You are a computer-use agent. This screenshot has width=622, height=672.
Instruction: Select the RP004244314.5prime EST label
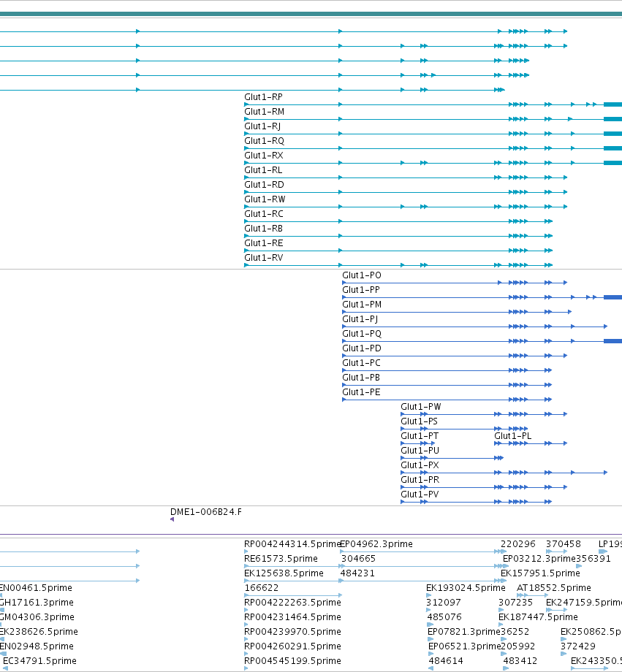coord(292,544)
